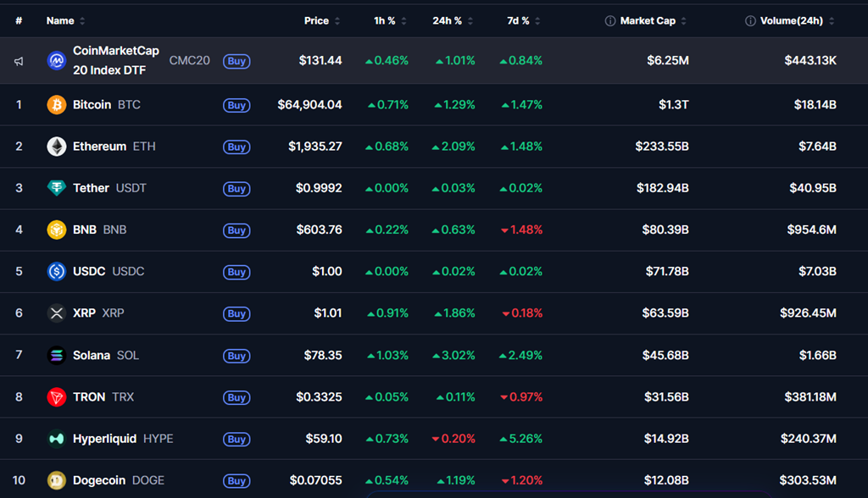Image resolution: width=868 pixels, height=498 pixels.
Task: Click the USDC coin logo
Action: (57, 272)
